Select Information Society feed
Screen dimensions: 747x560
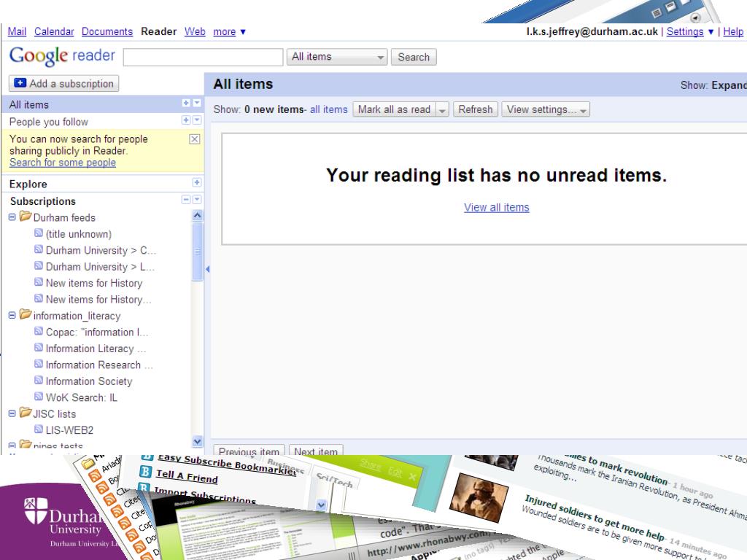pyautogui.click(x=88, y=381)
